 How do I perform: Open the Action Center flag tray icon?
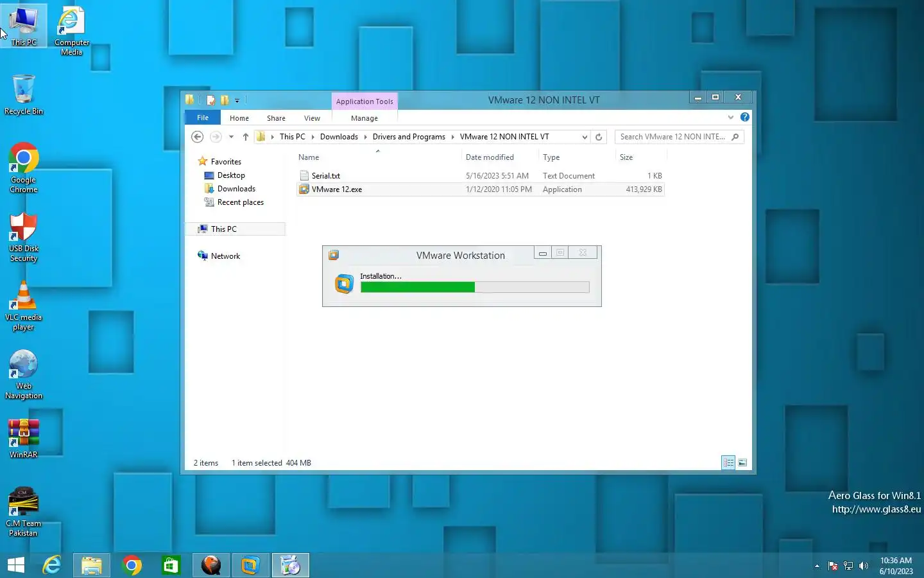(833, 566)
